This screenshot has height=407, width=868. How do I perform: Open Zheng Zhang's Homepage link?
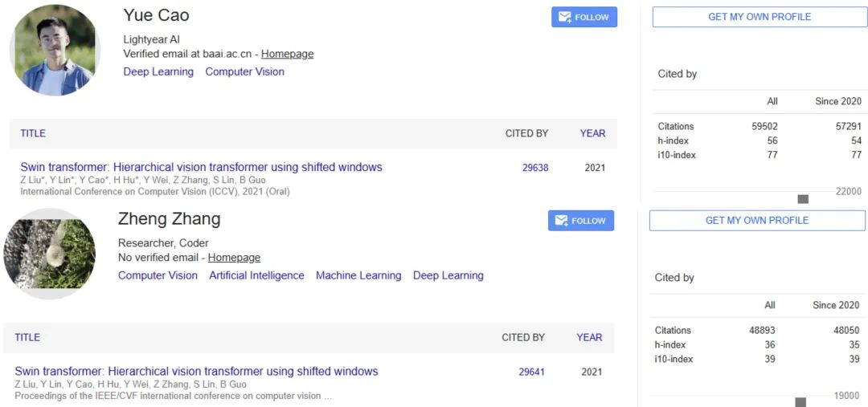[234, 258]
